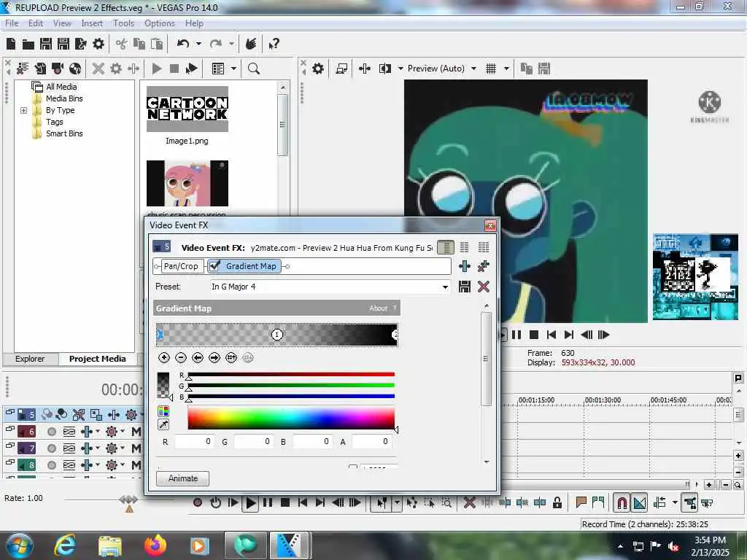The width and height of the screenshot is (747, 560).
Task: Open the Preset dropdown In G Major 4
Action: (x=445, y=287)
